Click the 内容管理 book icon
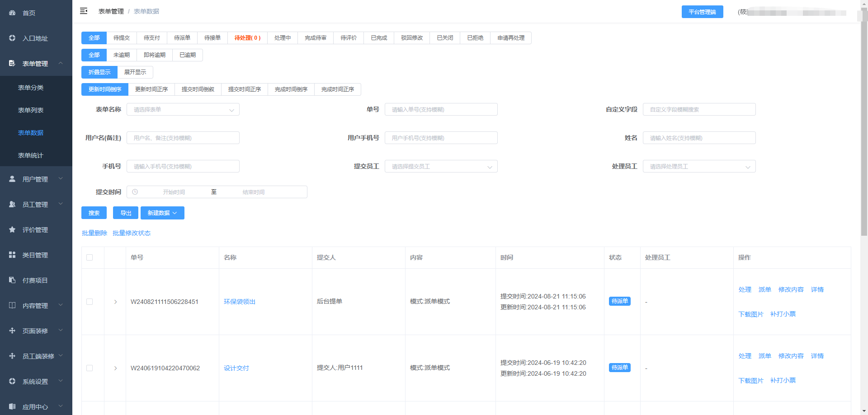Image resolution: width=868 pixels, height=415 pixels. (12, 306)
